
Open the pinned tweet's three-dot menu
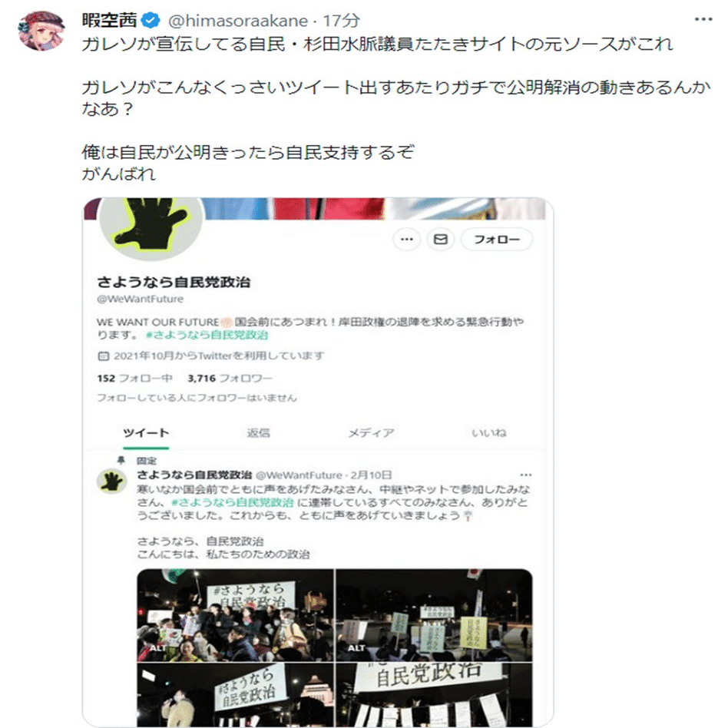point(525,475)
